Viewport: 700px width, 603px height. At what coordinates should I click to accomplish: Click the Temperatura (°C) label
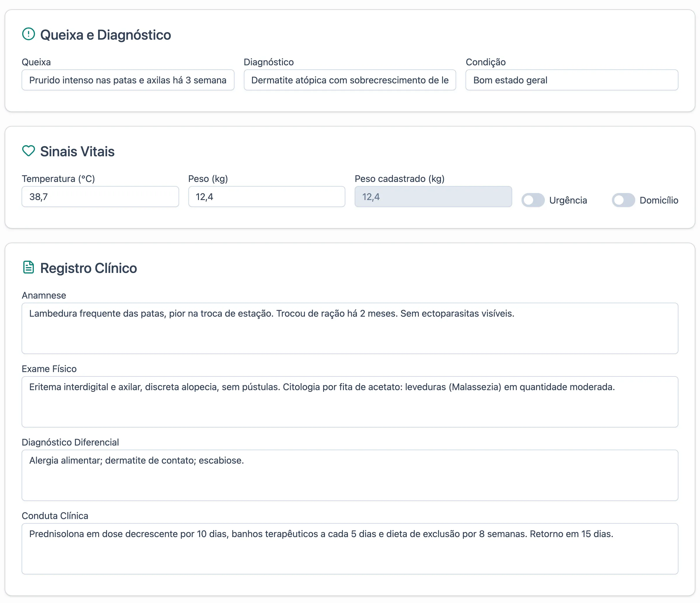click(58, 179)
